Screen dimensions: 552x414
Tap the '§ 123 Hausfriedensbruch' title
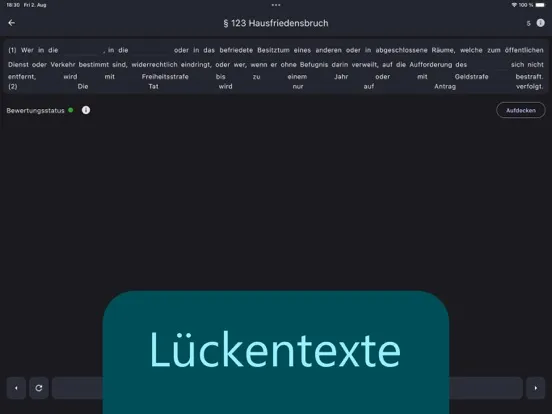tap(276, 23)
